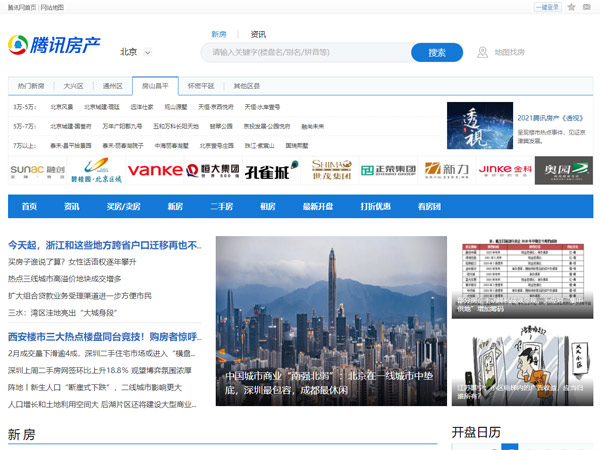
Task: Open article 热点三线城市高溢价地块成交增多
Action: click(x=65, y=279)
